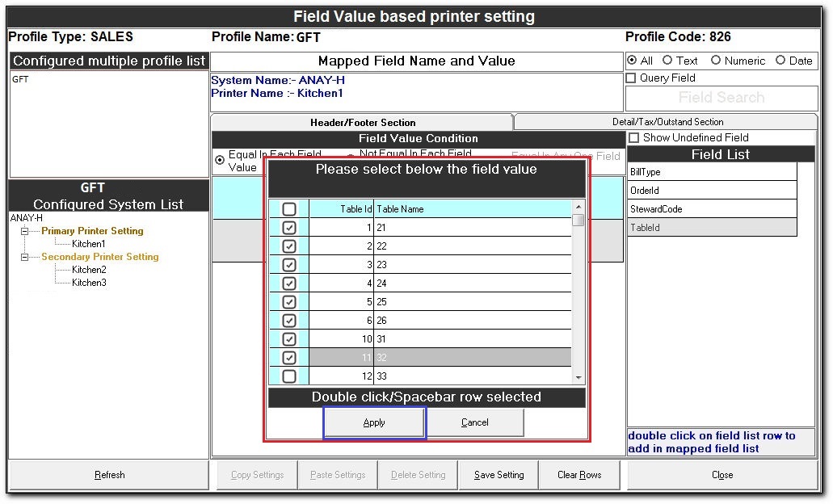Collapse Secondary Printer Setting tree node
This screenshot has height=504, width=833.
tap(24, 258)
